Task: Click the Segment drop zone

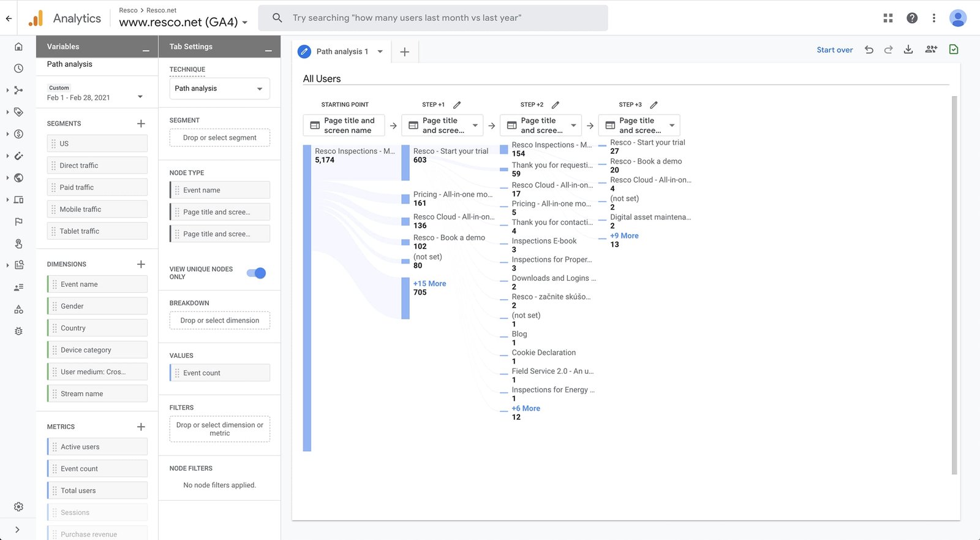Action: [x=220, y=137]
